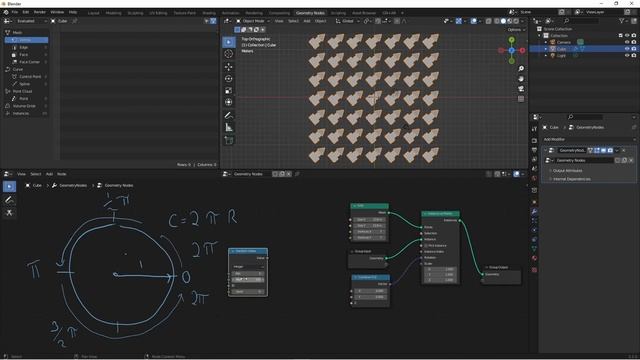Click the Blender logo menu icon
640x360 pixels.
pyautogui.click(x=6, y=12)
